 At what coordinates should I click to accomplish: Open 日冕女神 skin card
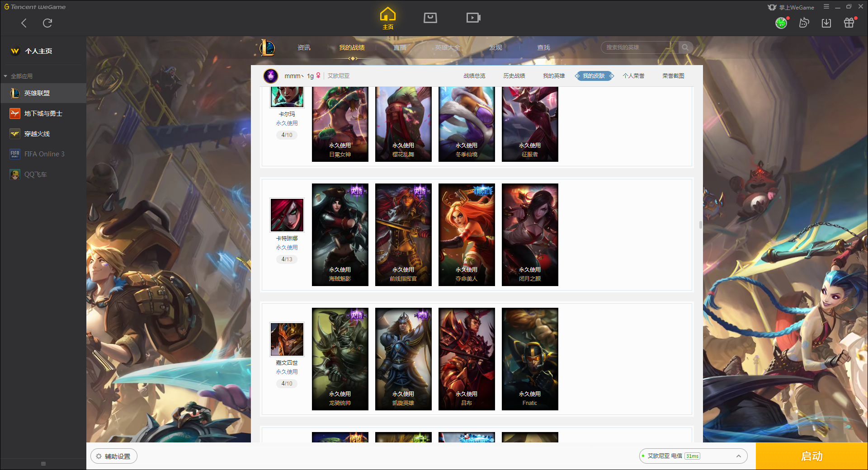(x=340, y=124)
